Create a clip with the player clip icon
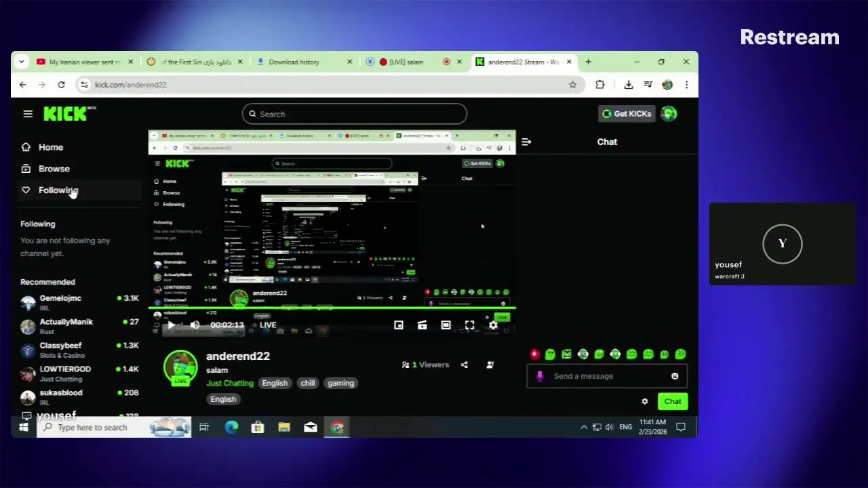Viewport: 868px width, 488px height. click(422, 325)
